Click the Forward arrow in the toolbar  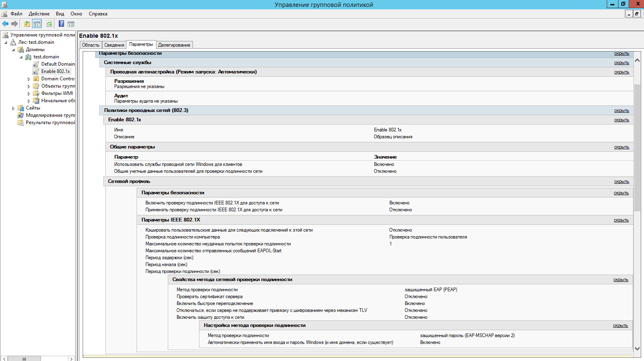[x=15, y=24]
